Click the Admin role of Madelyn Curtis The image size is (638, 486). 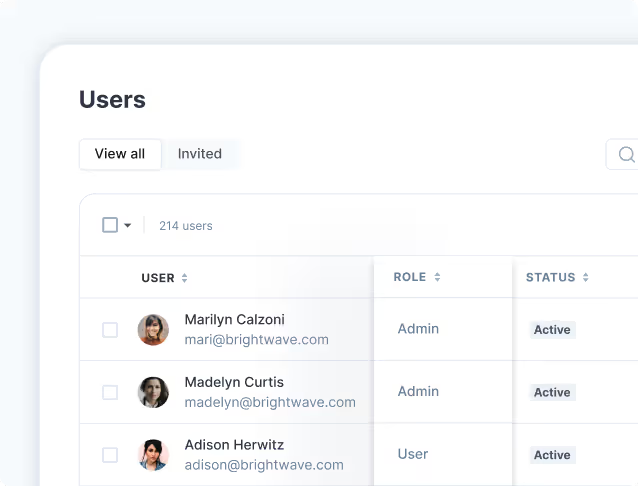[x=418, y=391]
